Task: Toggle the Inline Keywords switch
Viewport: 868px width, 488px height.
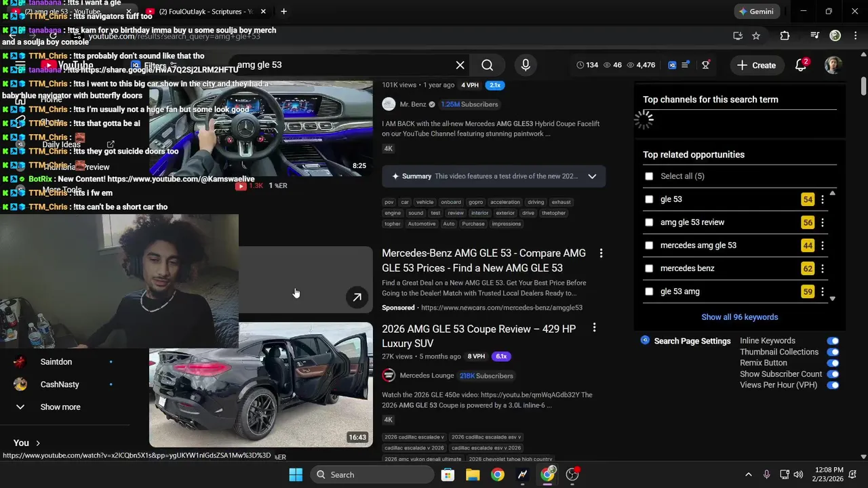Action: [x=833, y=341]
